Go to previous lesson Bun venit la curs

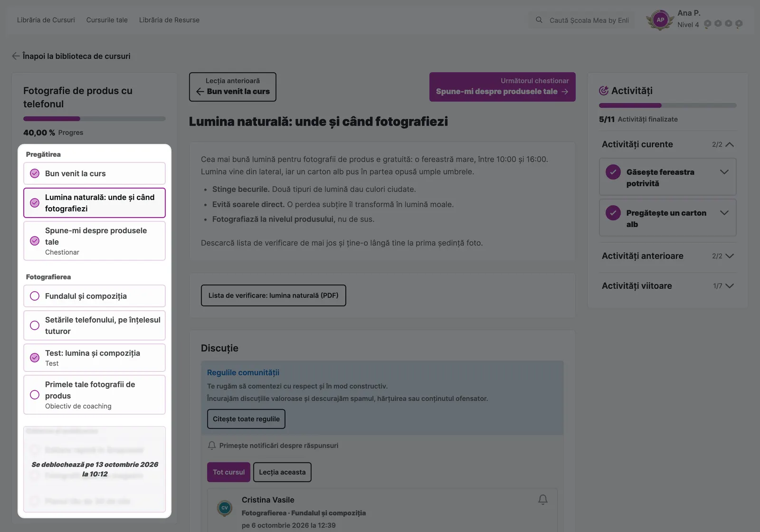pyautogui.click(x=233, y=87)
